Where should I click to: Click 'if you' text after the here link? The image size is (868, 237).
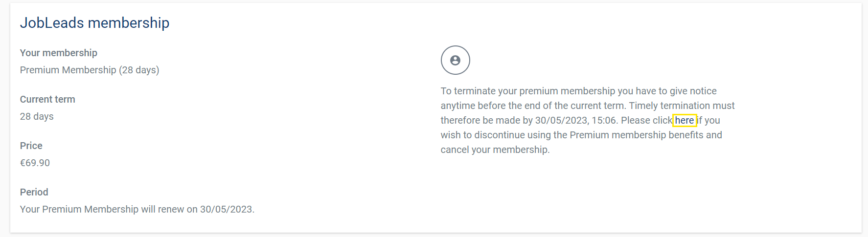click(x=708, y=120)
